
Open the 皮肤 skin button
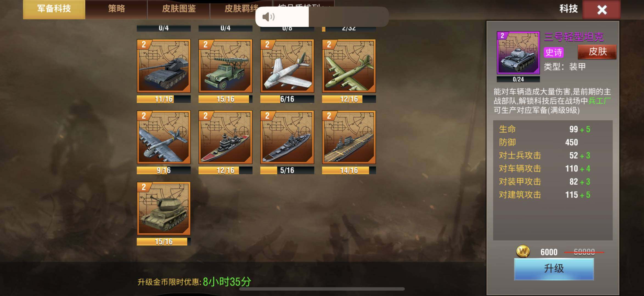[597, 52]
